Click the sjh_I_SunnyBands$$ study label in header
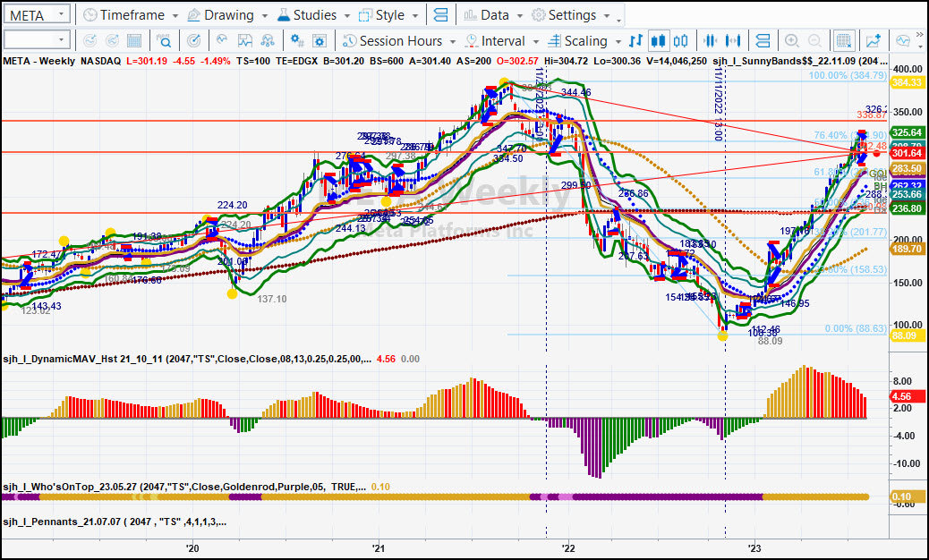 click(800, 61)
